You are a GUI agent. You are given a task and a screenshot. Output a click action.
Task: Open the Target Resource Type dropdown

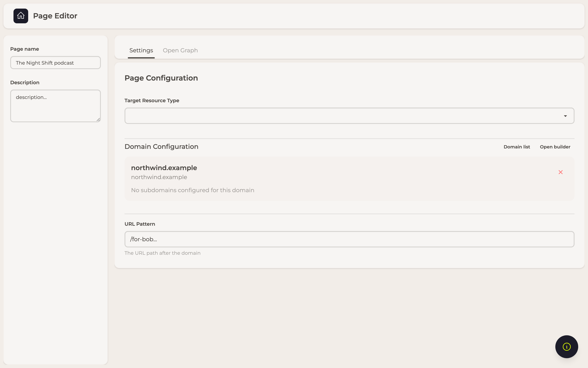click(x=349, y=116)
